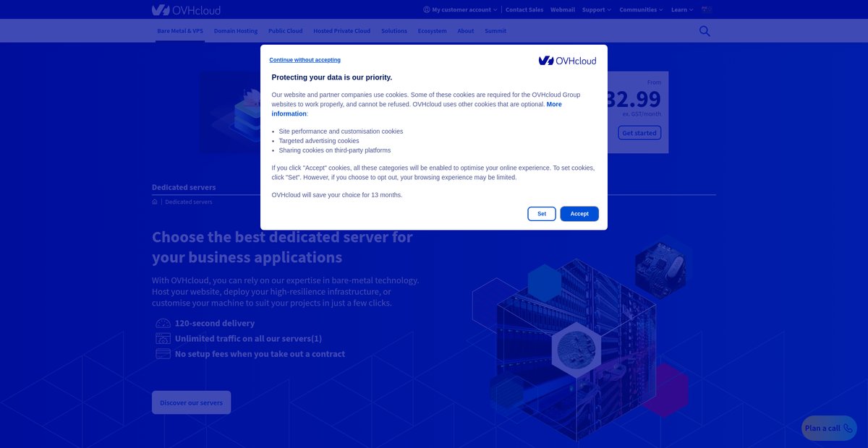This screenshot has height=448, width=868.
Task: Click the home breadcrumb icon
Action: point(155,202)
